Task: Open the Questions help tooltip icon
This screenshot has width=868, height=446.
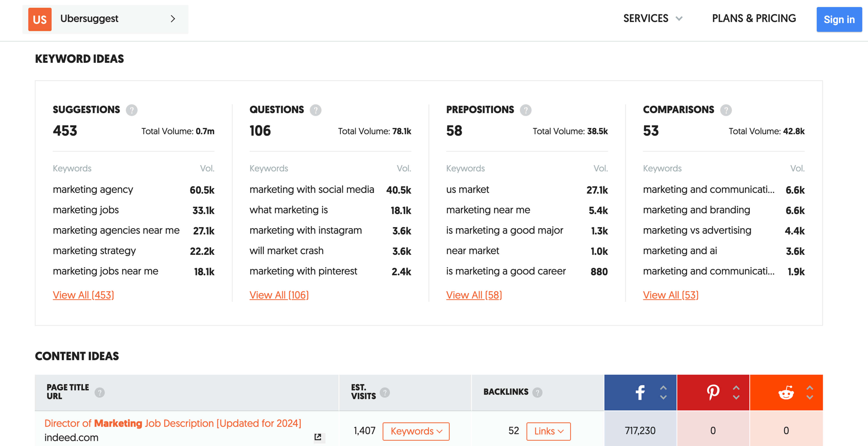Action: pos(315,110)
